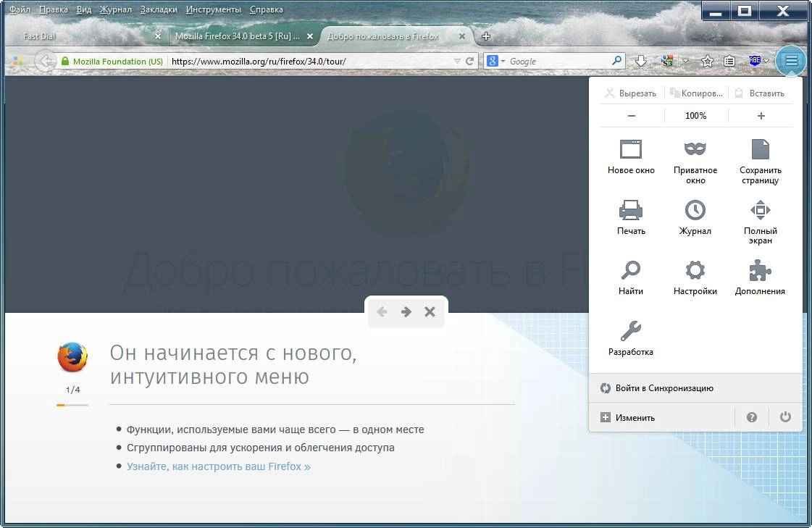Click the Firefox logo beside tour heading
The width and height of the screenshot is (812, 528).
[72, 357]
